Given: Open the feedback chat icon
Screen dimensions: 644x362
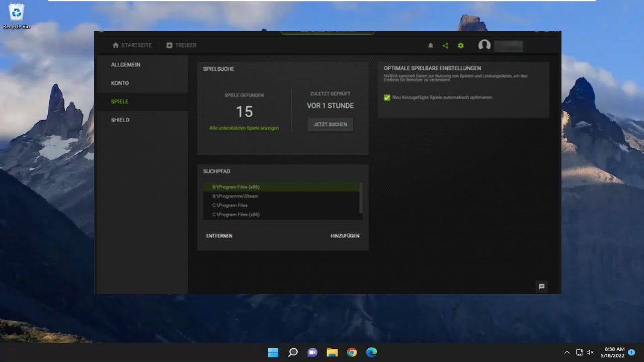Looking at the screenshot, I should click(541, 287).
